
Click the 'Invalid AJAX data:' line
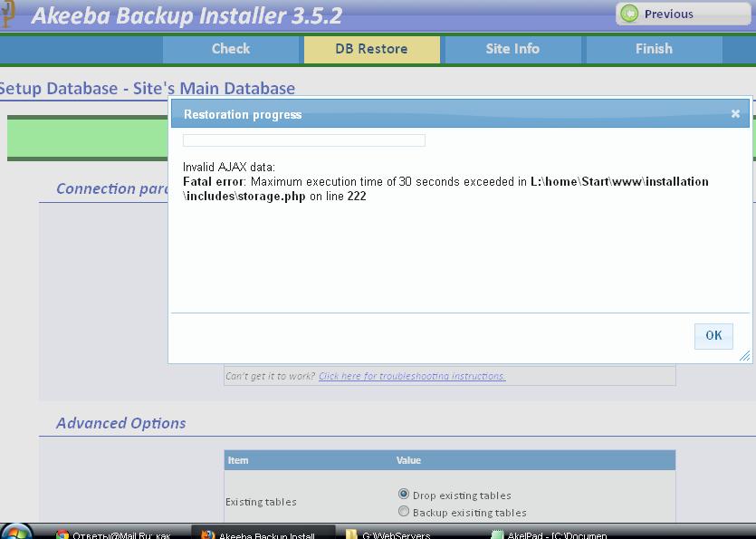(229, 167)
